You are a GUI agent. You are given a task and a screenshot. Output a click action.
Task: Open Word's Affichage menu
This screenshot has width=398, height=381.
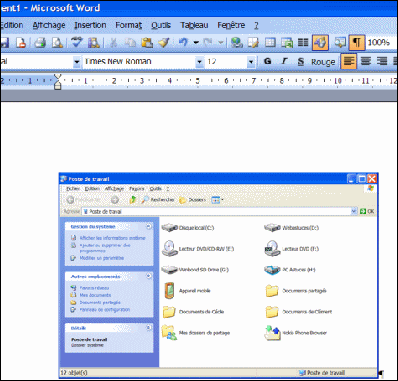pyautogui.click(x=49, y=25)
